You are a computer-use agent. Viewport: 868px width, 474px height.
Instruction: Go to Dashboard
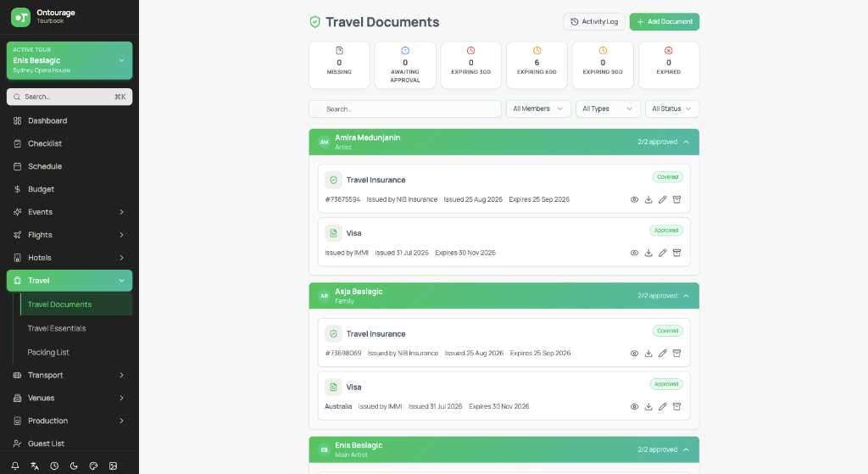tap(70, 120)
